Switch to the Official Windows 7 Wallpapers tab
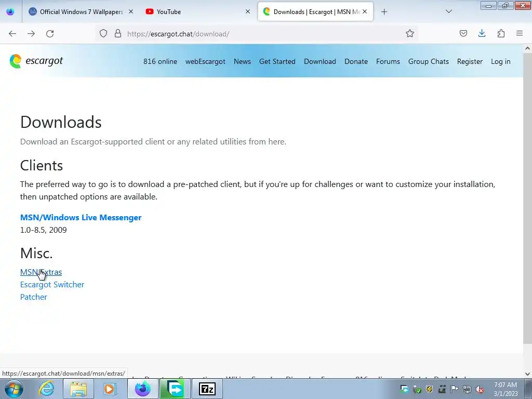Image resolution: width=532 pixels, height=399 pixels. pos(81,11)
